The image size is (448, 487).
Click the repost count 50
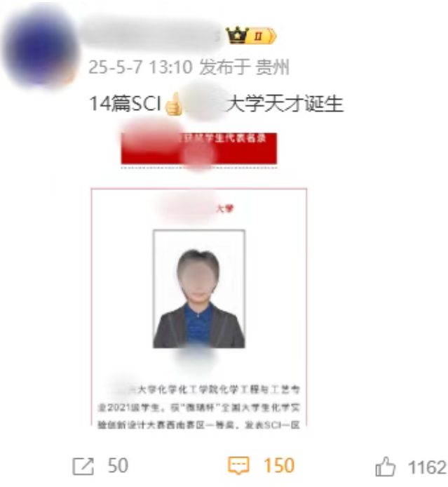point(118,466)
